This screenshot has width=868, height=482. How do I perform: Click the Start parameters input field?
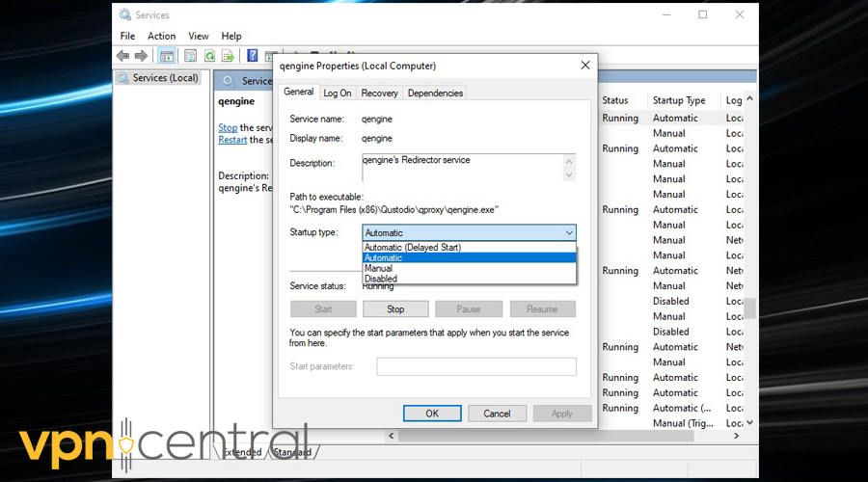[476, 366]
